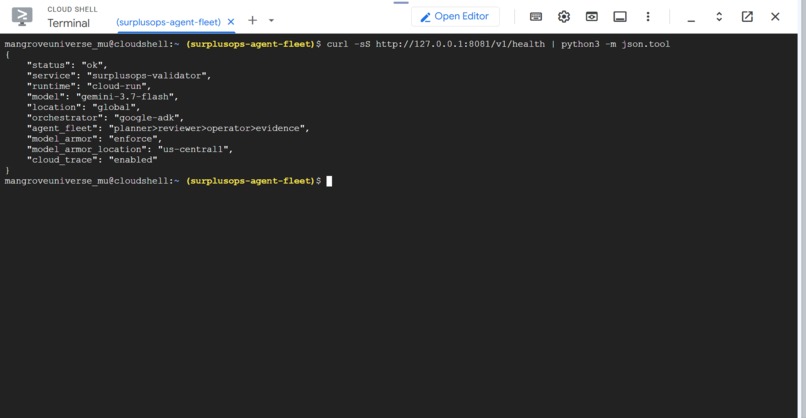Close the Cloud Shell panel
The image size is (806, 418).
coord(775,16)
